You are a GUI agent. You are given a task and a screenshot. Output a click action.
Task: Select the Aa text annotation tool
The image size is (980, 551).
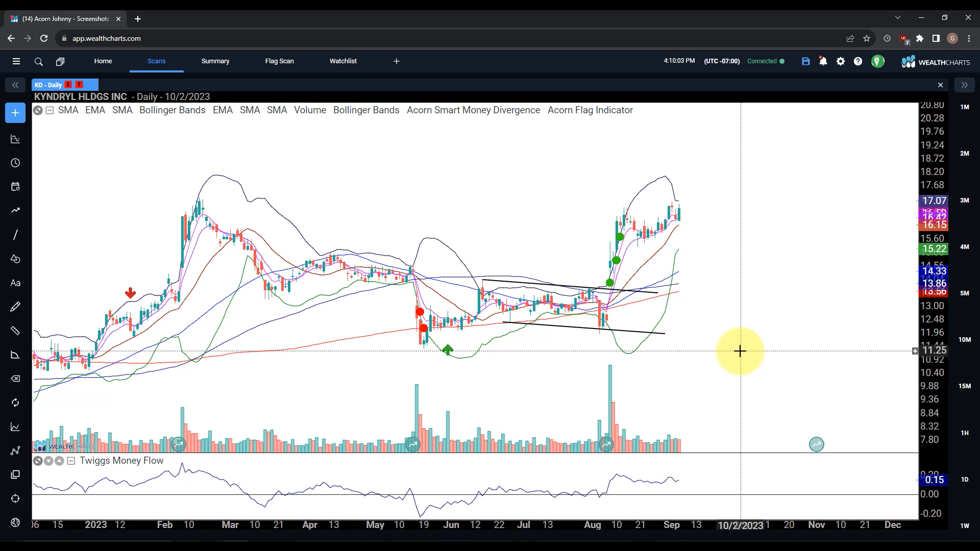tap(15, 283)
